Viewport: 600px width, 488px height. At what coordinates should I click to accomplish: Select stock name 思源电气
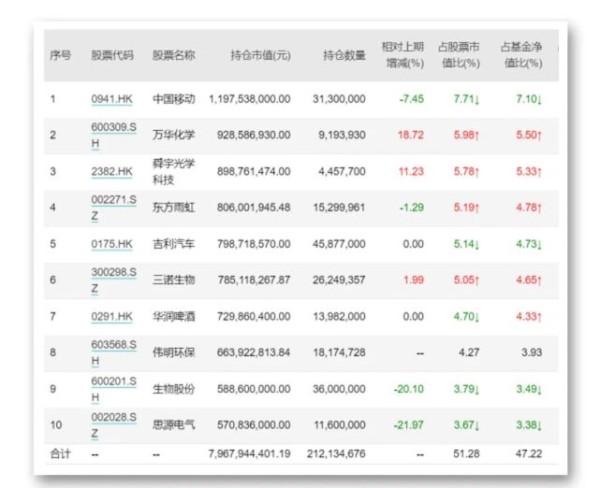point(174,425)
